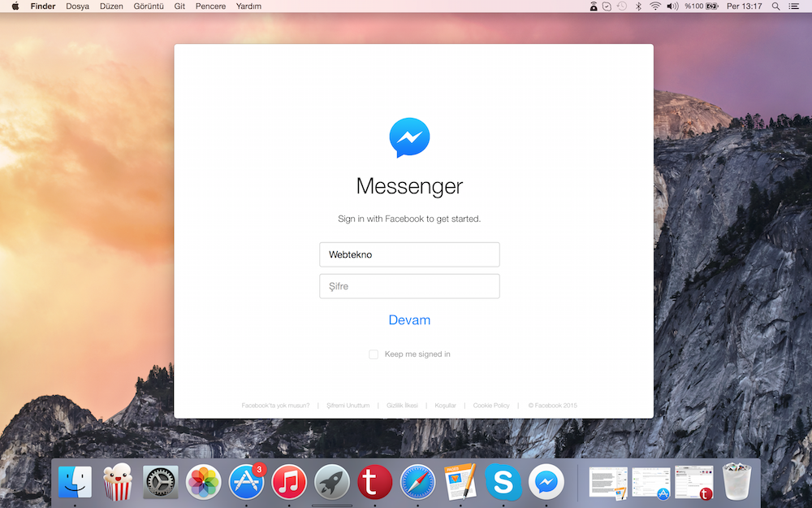Restore the minimized red "t" app window
The height and width of the screenshot is (508, 812).
pos(694,483)
